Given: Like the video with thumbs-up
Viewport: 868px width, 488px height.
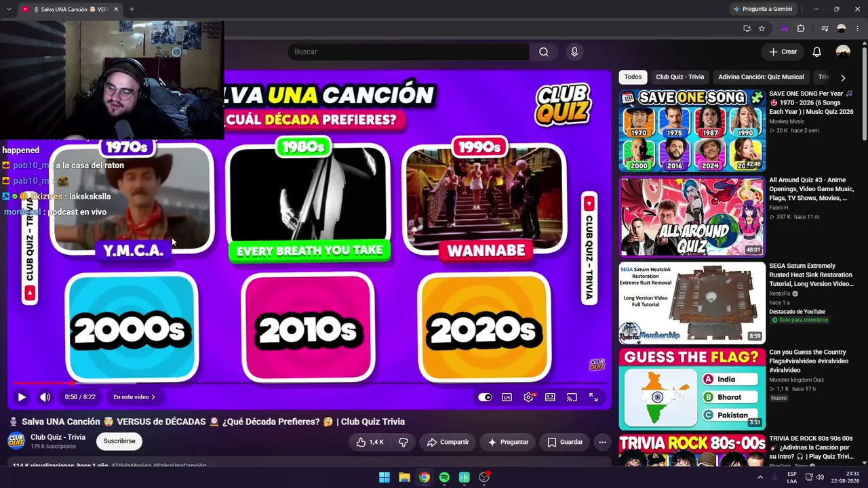Looking at the screenshot, I should pyautogui.click(x=370, y=442).
